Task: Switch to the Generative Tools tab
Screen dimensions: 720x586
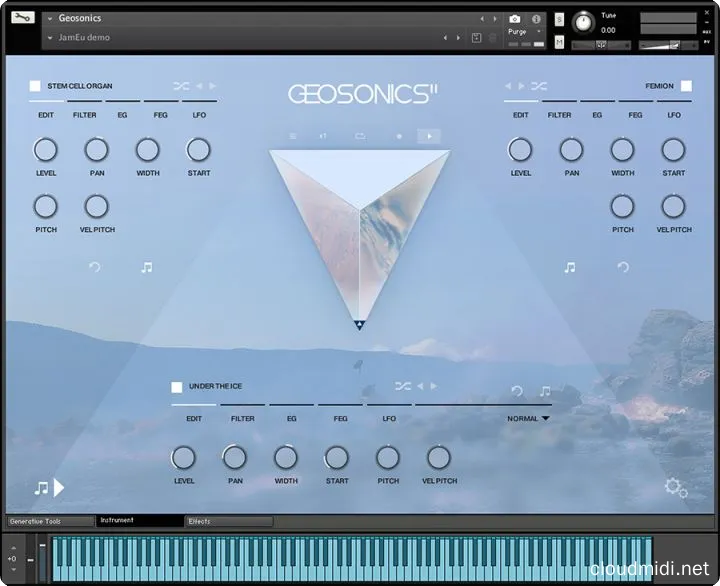Action: (48, 521)
